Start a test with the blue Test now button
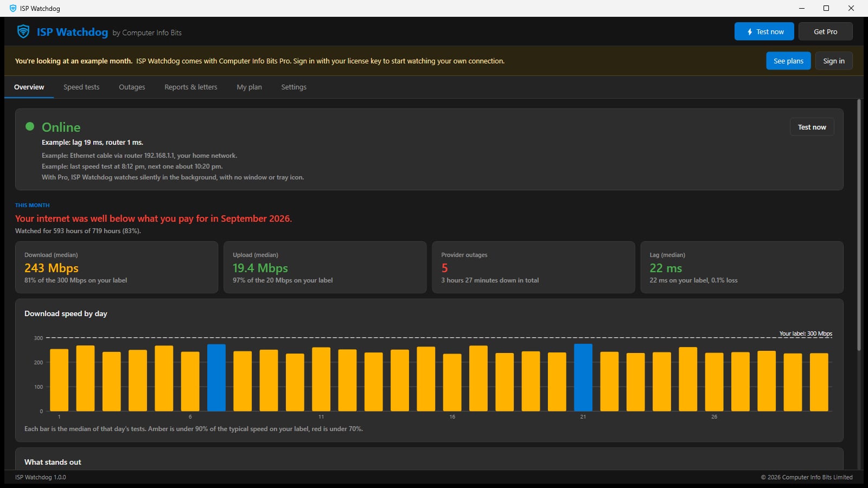 pyautogui.click(x=764, y=31)
